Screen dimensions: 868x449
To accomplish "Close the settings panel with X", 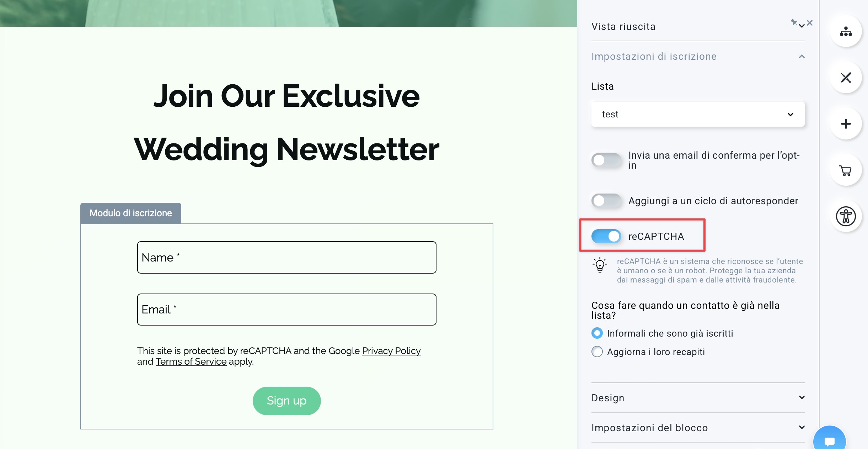I will pos(810,23).
